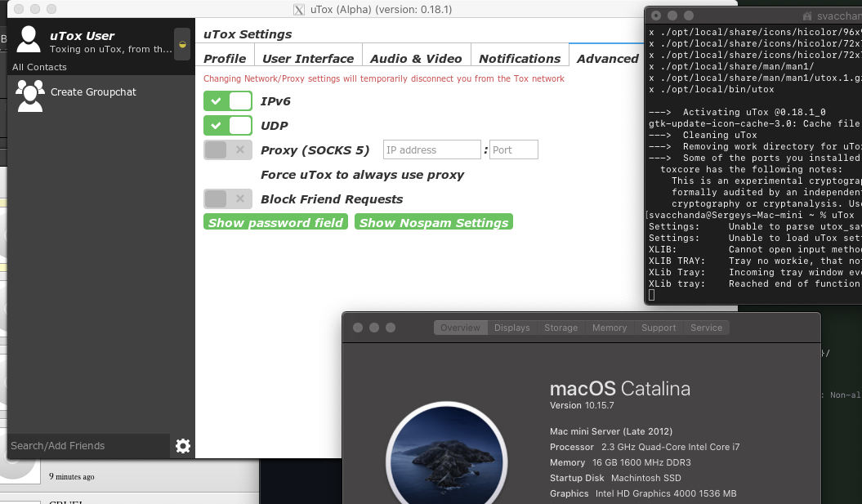The width and height of the screenshot is (862, 504).
Task: Open Service tab in About This Mac
Action: click(x=707, y=328)
